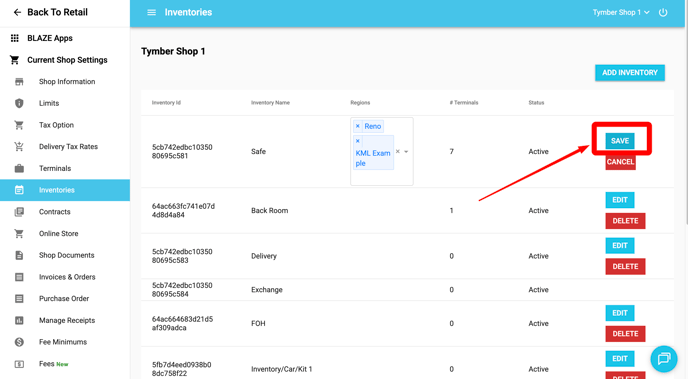Edit the Back Room inventory
Viewport: 688px width, 379px height.
[x=620, y=200]
